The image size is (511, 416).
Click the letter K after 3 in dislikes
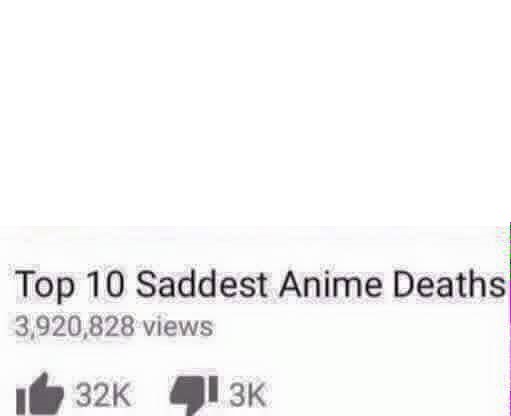(256, 395)
